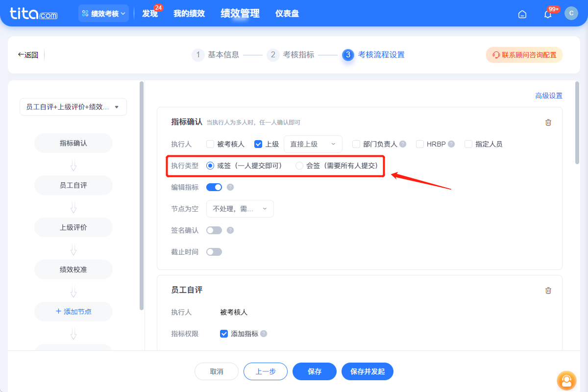Enable the 签名确认 toggle
This screenshot has width=588, height=392.
point(214,230)
